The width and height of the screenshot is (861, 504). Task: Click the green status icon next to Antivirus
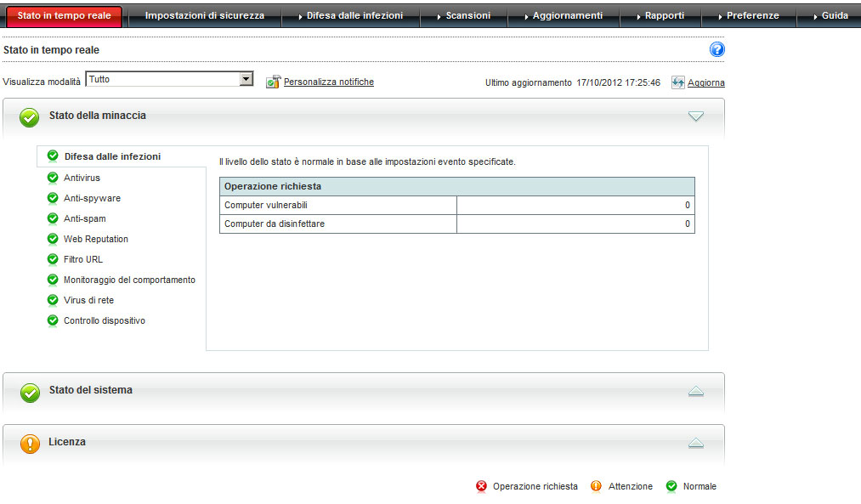point(53,178)
